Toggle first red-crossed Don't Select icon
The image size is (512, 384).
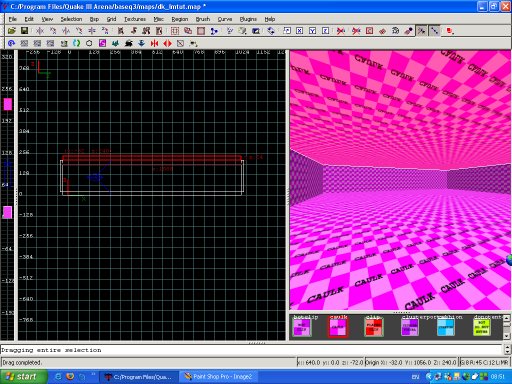click(341, 31)
